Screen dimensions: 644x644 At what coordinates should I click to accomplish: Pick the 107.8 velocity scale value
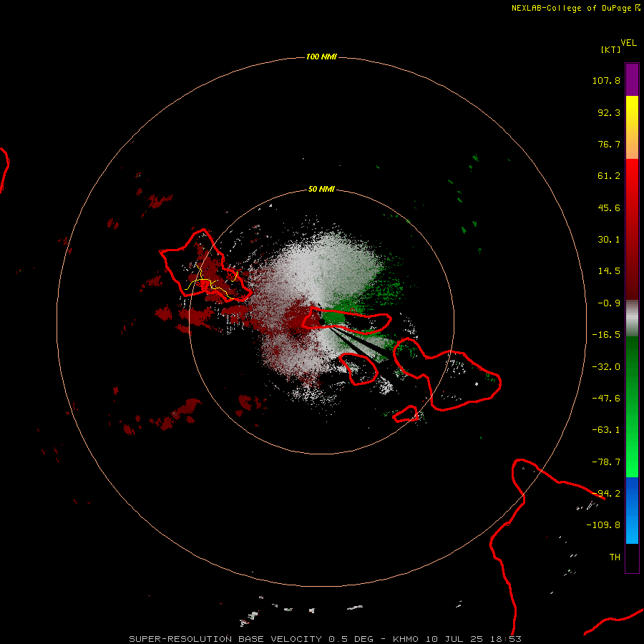tap(606, 80)
